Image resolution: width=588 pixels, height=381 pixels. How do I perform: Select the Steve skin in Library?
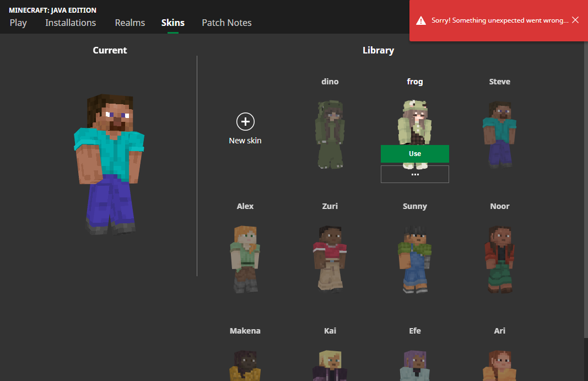[500, 134]
